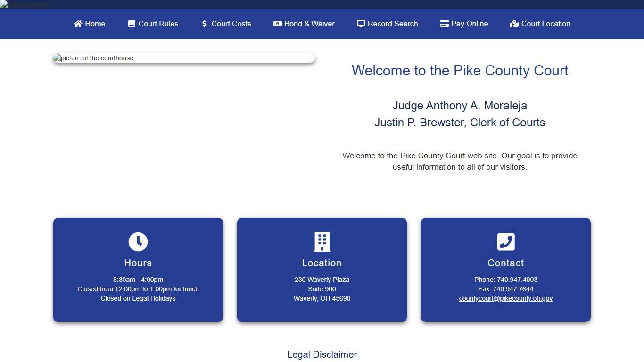Viewport: 644px width, 362px height.
Task: Click the Court Location map marker icon
Action: tap(513, 24)
